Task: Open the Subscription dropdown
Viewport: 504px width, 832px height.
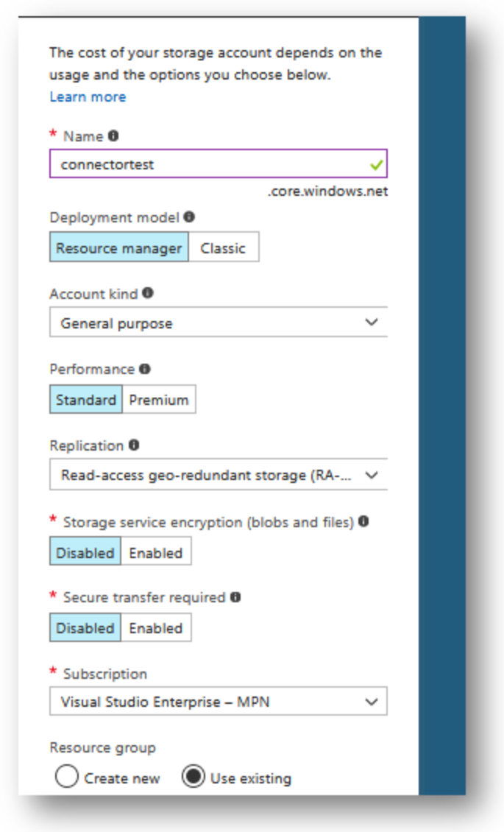Action: (x=219, y=702)
